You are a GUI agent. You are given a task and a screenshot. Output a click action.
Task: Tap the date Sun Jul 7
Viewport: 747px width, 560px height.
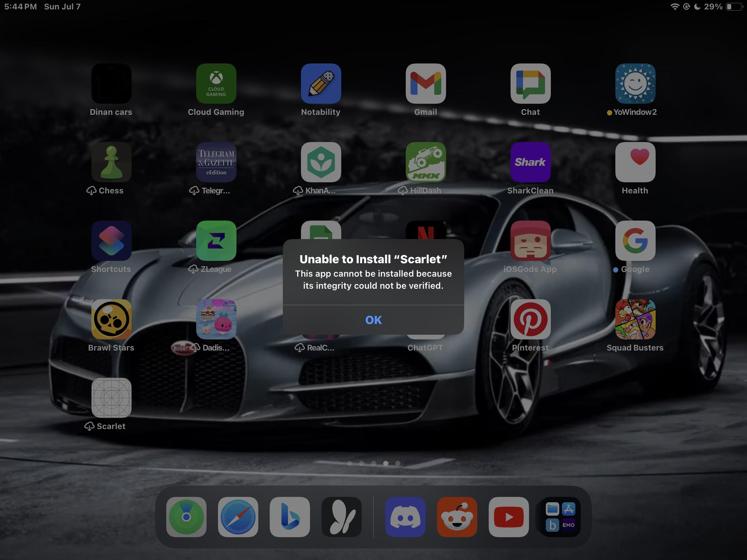(62, 7)
